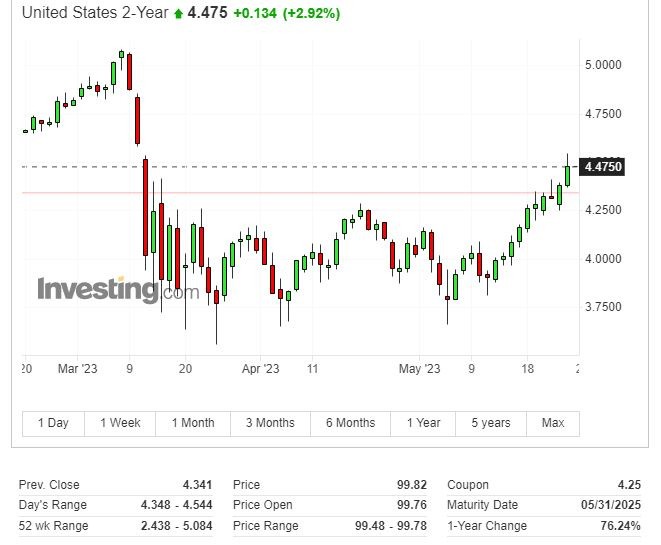Click the green up arrow icon
The image size is (661, 545).
point(177,14)
